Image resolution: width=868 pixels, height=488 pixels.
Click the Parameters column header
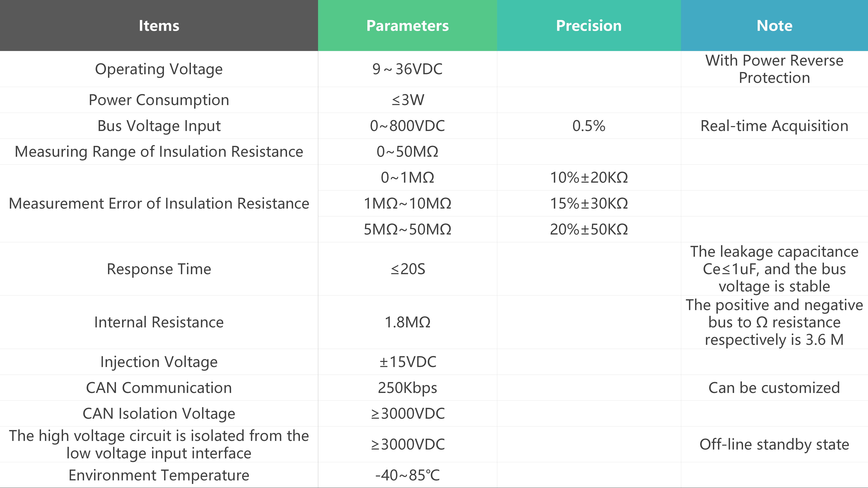pyautogui.click(x=407, y=26)
